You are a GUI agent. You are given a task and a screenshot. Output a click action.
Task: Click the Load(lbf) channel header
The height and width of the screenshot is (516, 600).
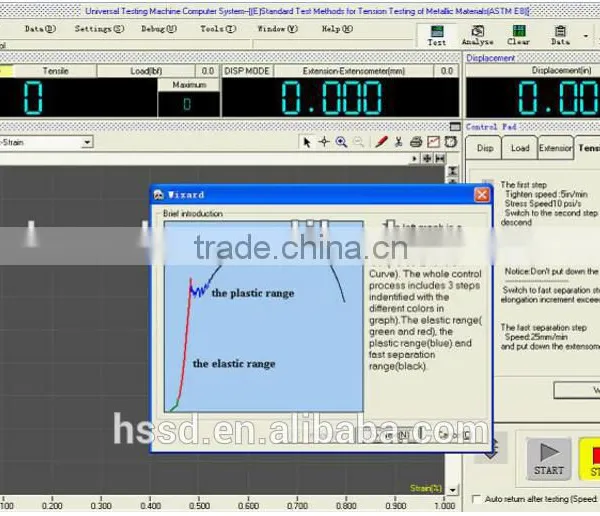(x=146, y=71)
